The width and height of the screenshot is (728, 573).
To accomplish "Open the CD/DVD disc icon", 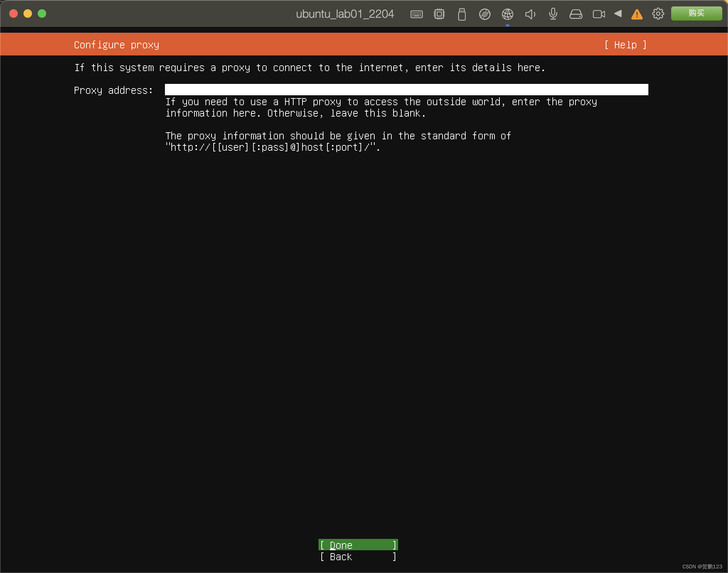I will (x=485, y=14).
